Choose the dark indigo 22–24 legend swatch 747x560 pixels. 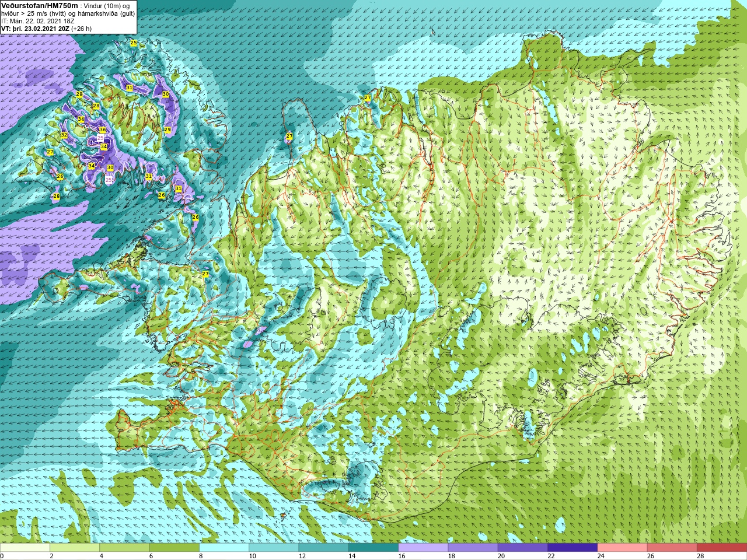click(573, 548)
